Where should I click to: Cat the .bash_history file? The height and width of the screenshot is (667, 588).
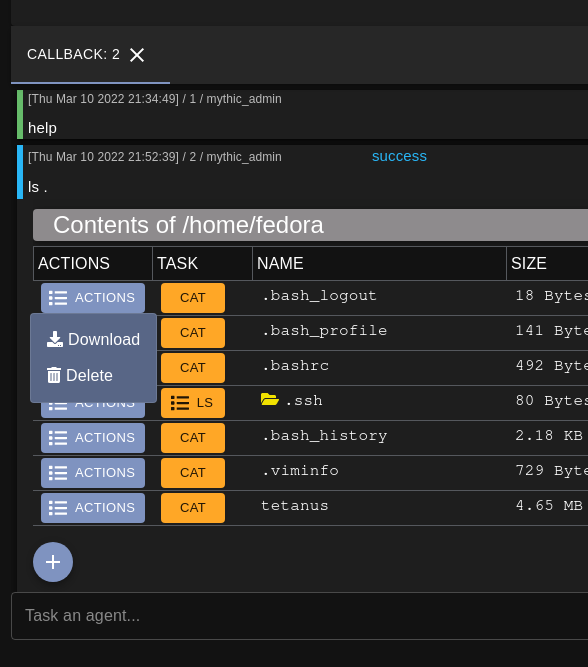pyautogui.click(x=193, y=438)
